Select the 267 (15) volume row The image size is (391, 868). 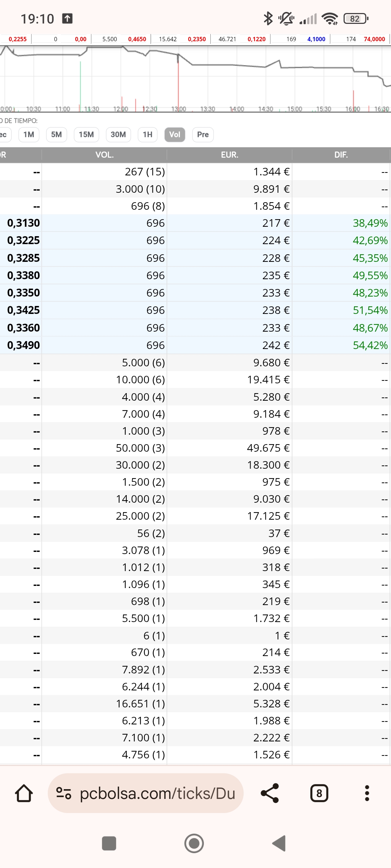point(195,171)
